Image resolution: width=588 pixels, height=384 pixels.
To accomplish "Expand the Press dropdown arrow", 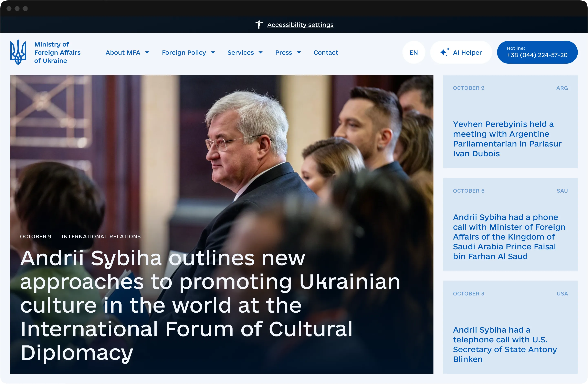I will pyautogui.click(x=299, y=52).
